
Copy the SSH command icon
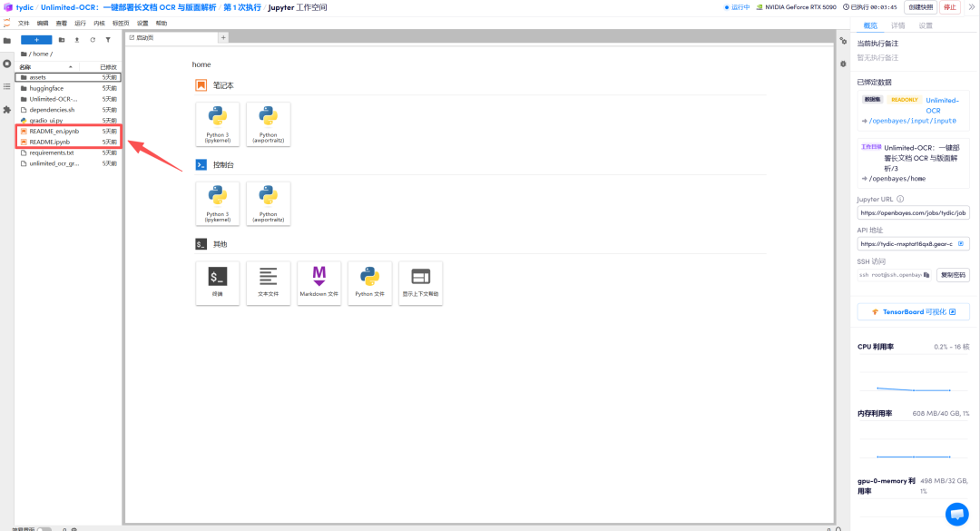(x=926, y=274)
